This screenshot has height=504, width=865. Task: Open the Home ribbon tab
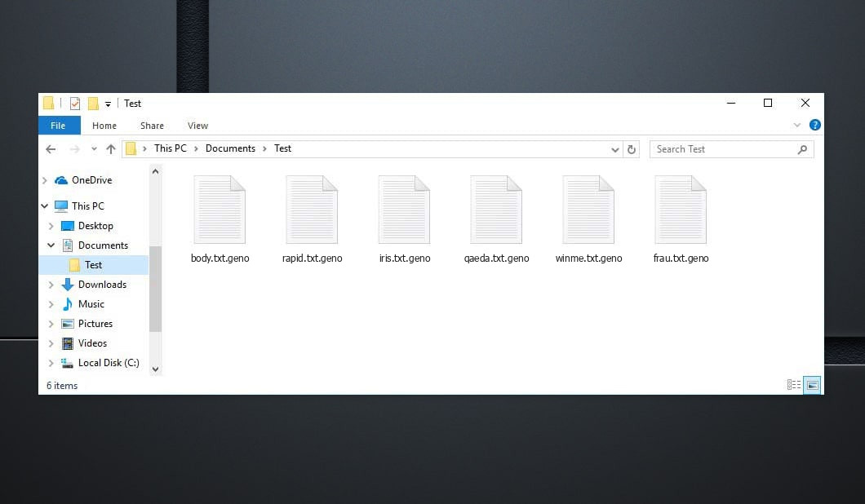104,126
